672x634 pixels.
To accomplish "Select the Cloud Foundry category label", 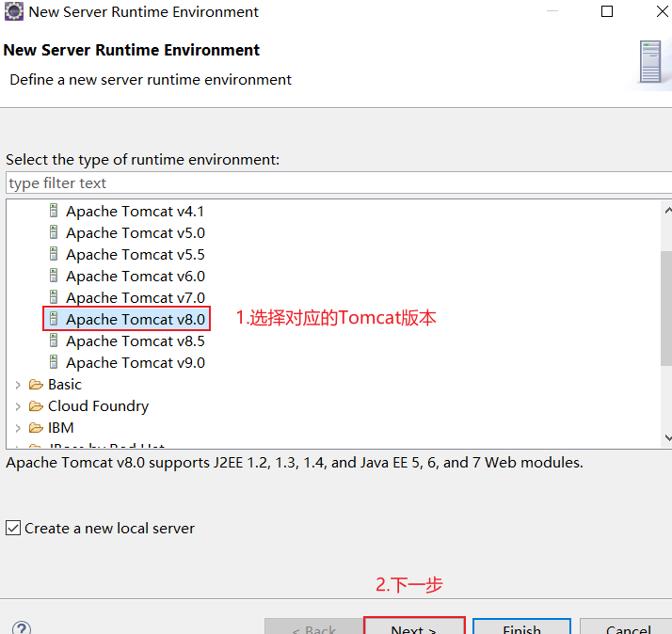I will 99,406.
